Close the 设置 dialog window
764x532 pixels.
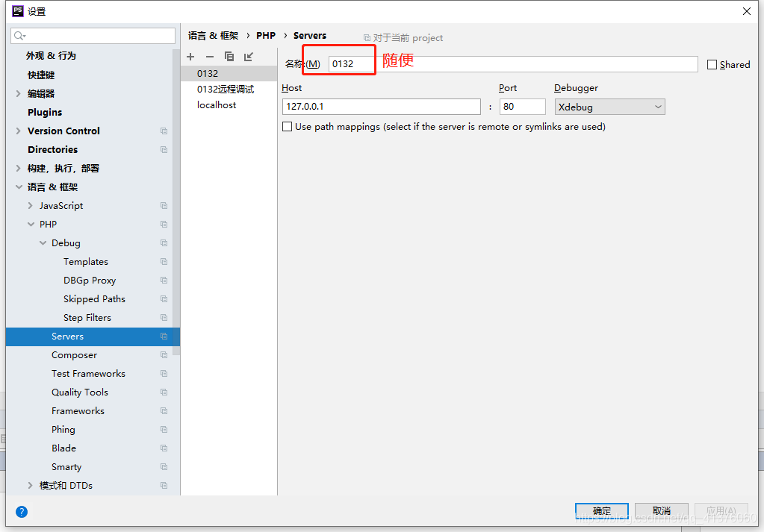[x=747, y=11]
